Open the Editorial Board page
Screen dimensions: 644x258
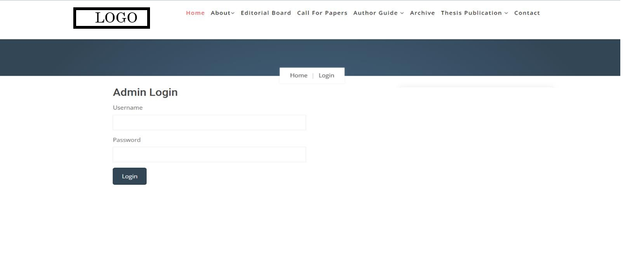coord(266,13)
